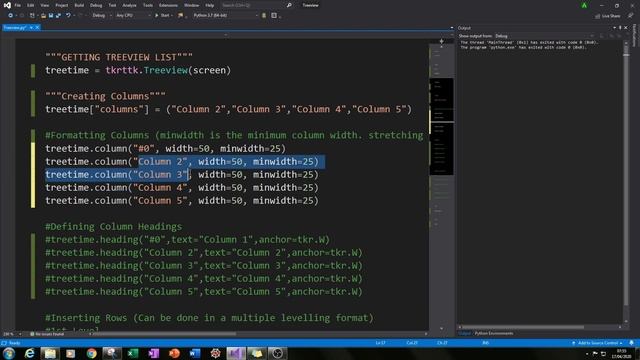Open the Tools menu
The width and height of the screenshot is (640, 360).
148,5
